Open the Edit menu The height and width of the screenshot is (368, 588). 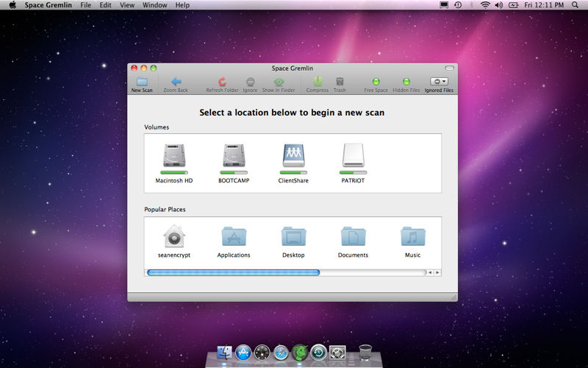click(x=105, y=5)
